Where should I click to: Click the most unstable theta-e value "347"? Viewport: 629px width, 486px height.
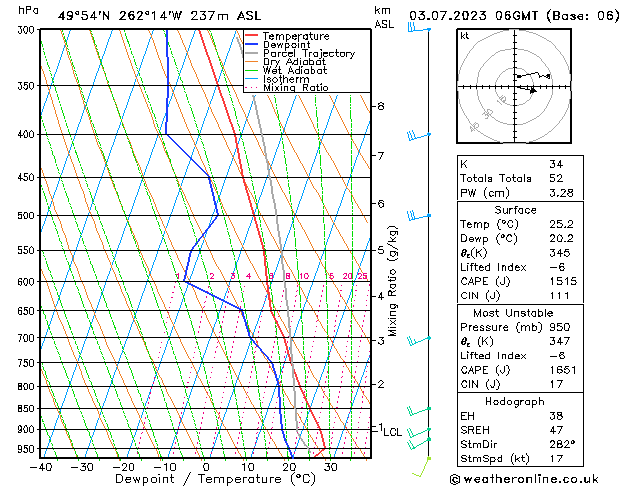pyautogui.click(x=560, y=342)
